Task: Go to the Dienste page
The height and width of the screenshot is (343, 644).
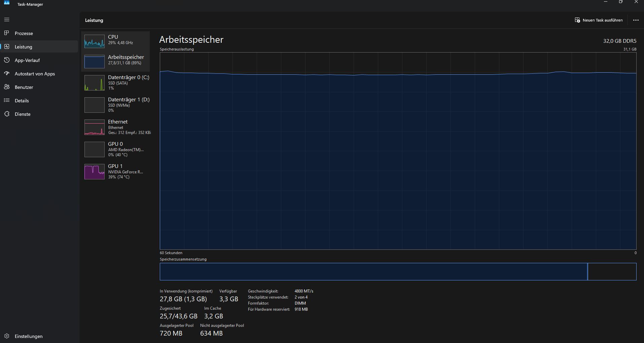Action: pyautogui.click(x=39, y=114)
